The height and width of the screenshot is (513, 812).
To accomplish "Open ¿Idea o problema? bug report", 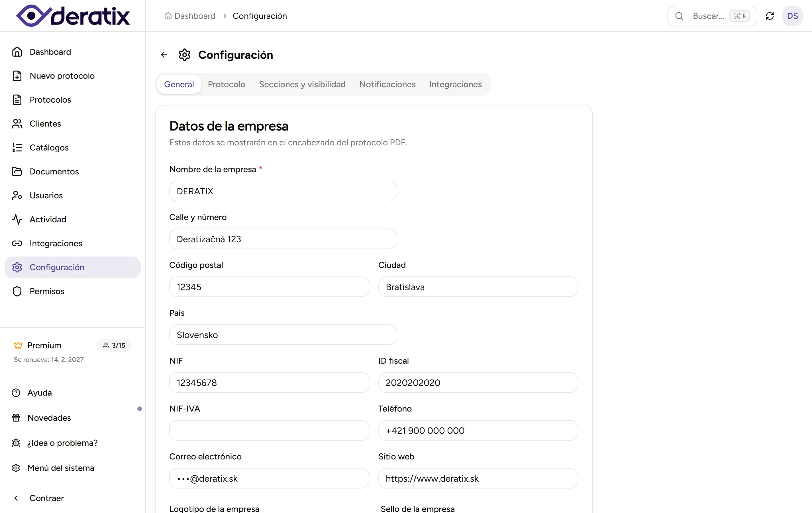I will [62, 443].
